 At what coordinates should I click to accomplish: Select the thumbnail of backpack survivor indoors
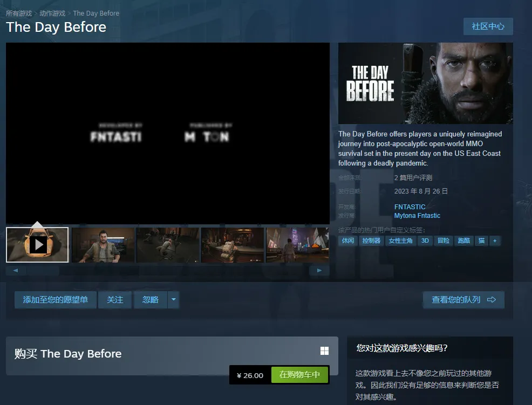233,245
